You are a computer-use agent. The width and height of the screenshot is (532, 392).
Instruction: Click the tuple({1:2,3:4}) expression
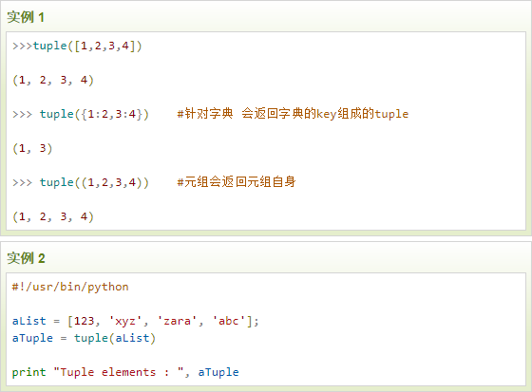click(94, 114)
